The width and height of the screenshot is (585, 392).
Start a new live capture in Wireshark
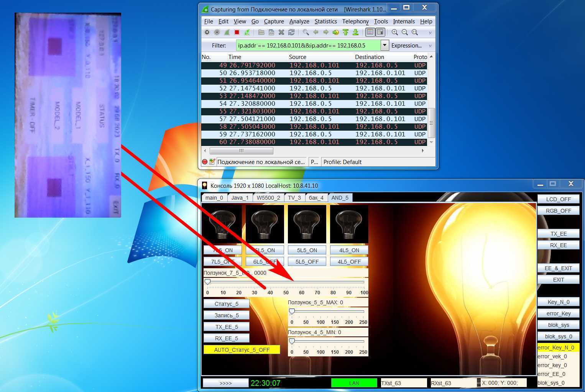227,33
